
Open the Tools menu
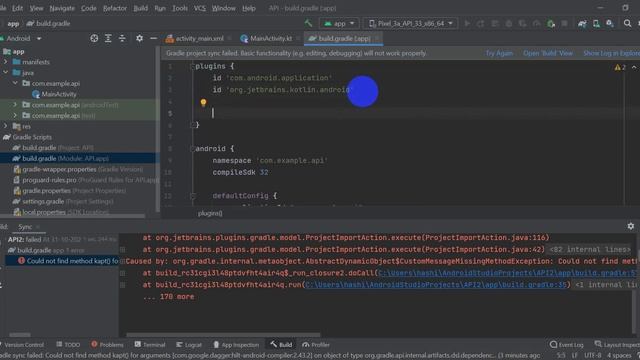click(x=180, y=8)
